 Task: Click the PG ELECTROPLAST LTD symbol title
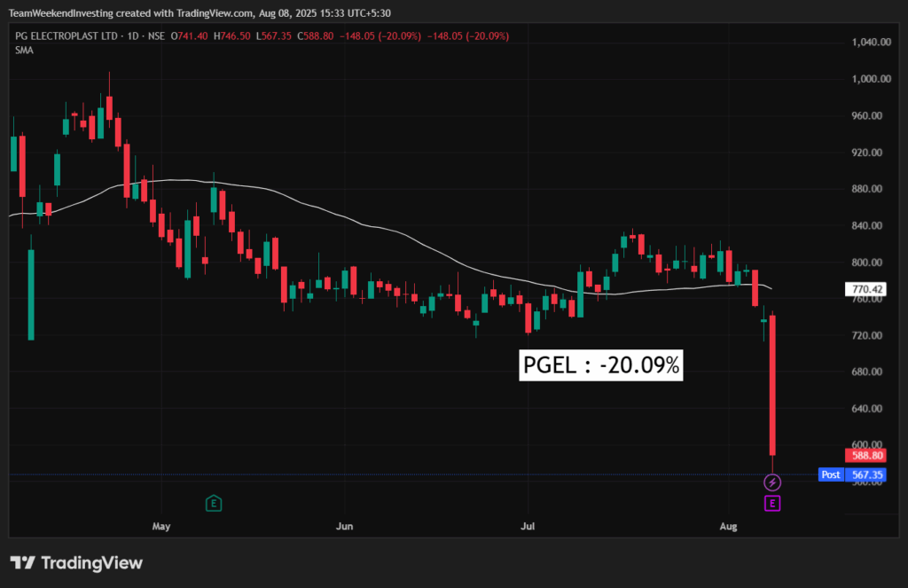click(x=66, y=35)
